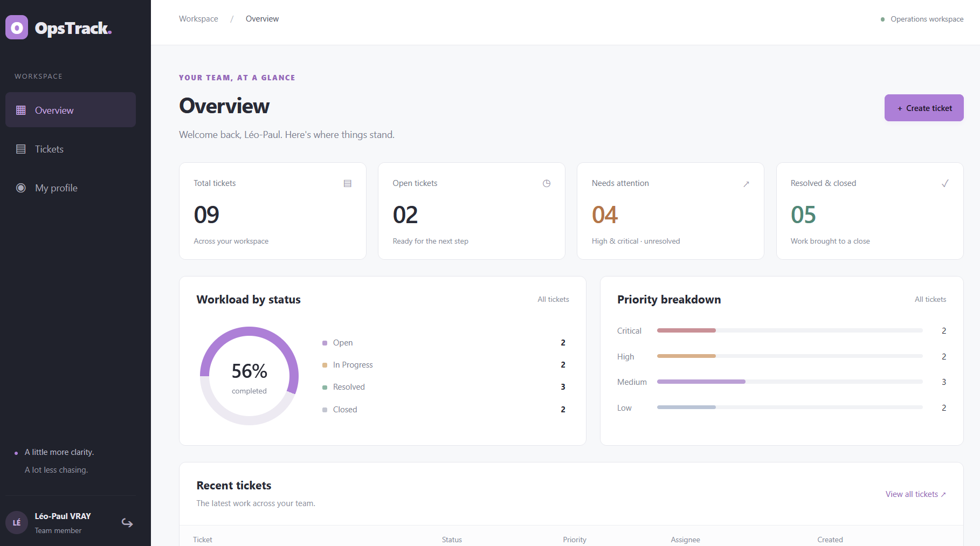Click the Medium priority progress bar
The height and width of the screenshot is (546, 980).
point(790,382)
